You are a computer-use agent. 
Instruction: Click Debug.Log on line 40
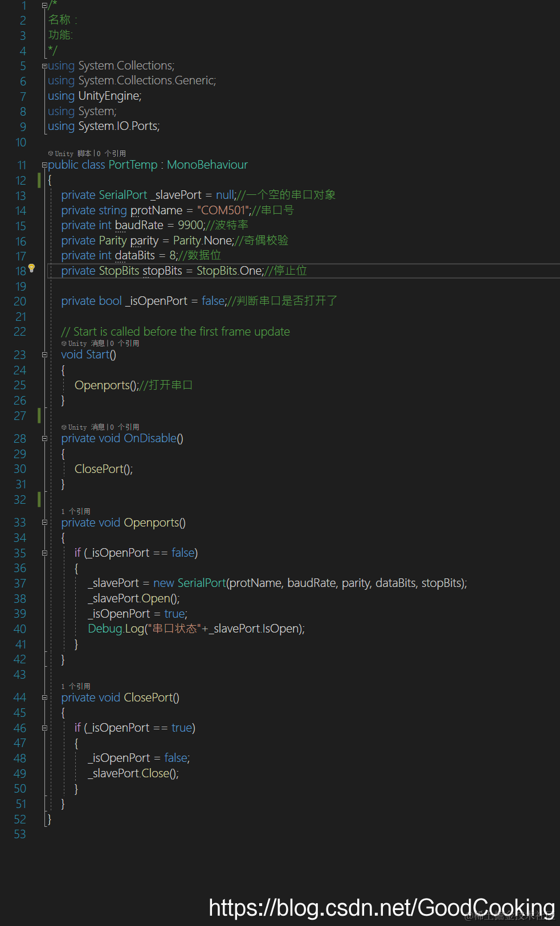[116, 629]
